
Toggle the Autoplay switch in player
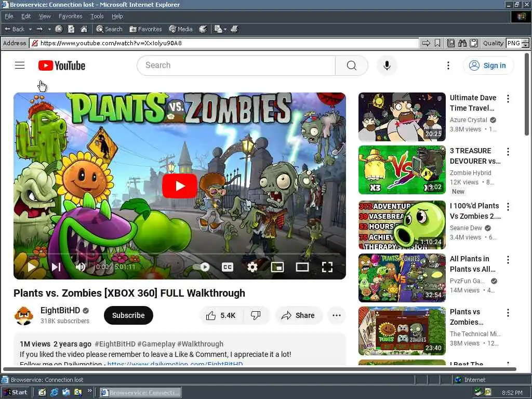(x=202, y=267)
